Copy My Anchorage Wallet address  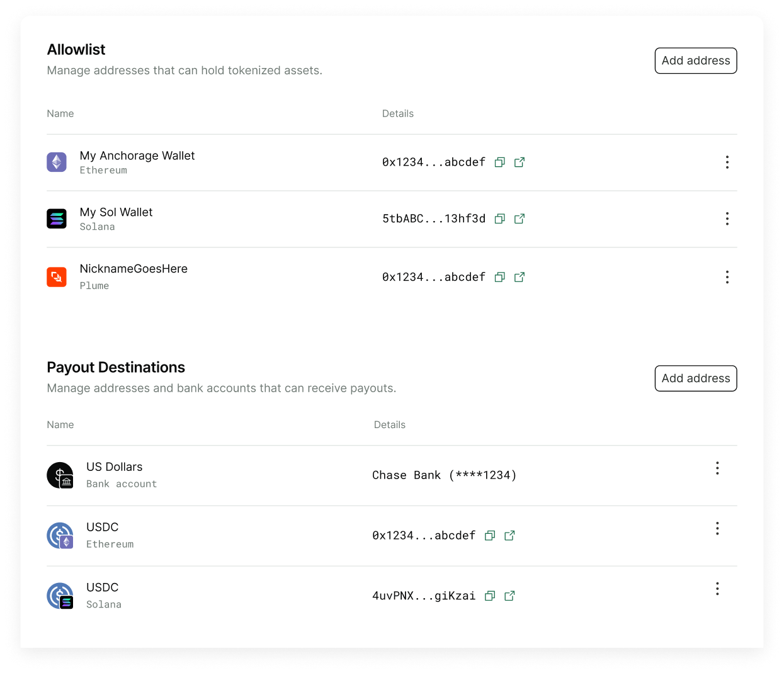point(499,162)
